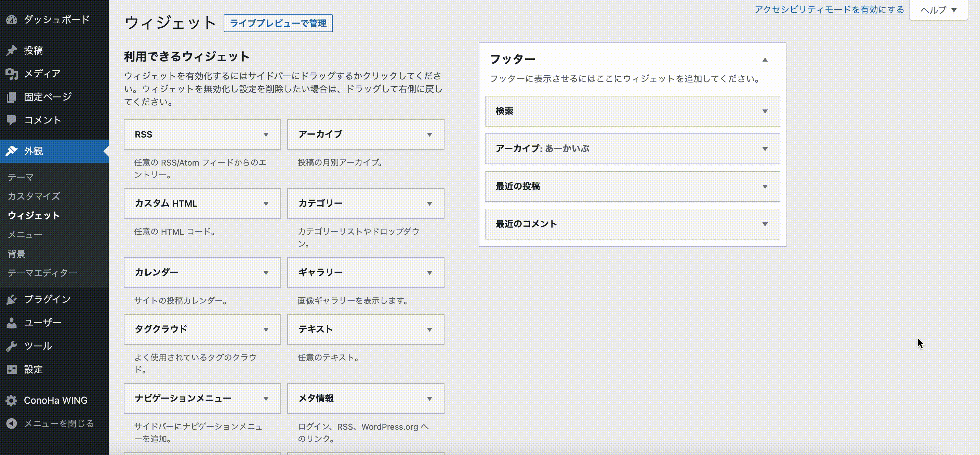980x455 pixels.
Task: Click the ConoHa WING gear icon
Action: (11, 400)
